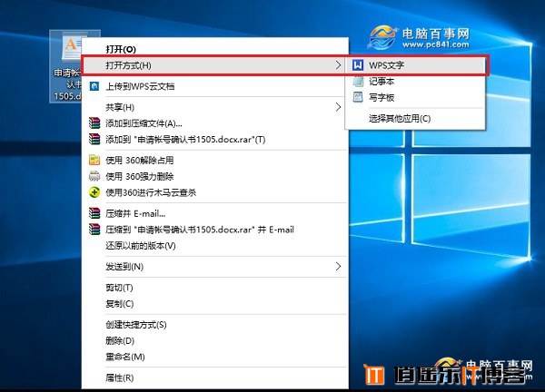Click WinRAR icon beside 压缩到 docx.rar 并 E-mail
545x392 pixels.
point(94,230)
